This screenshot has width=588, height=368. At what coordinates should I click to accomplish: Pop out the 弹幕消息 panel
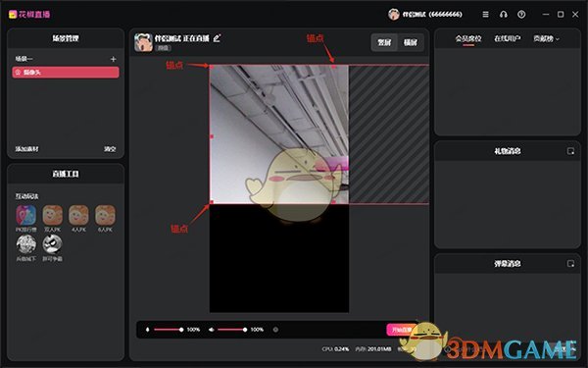pos(570,264)
